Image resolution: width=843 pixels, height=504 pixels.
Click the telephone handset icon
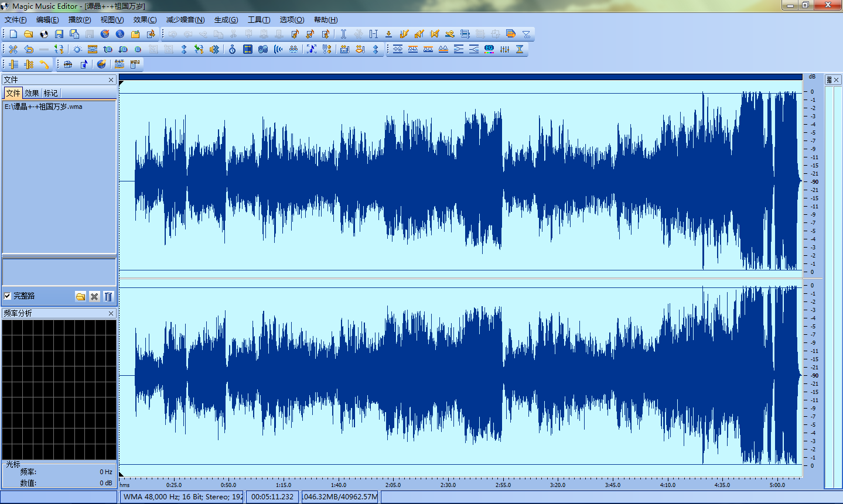(x=44, y=64)
